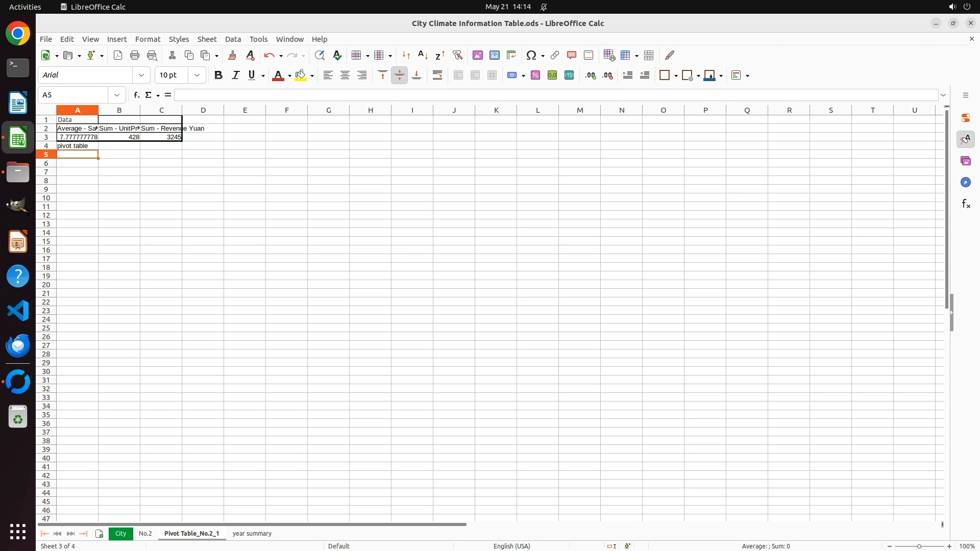The width and height of the screenshot is (980, 551).
Task: Open the Data menu
Action: point(233,39)
